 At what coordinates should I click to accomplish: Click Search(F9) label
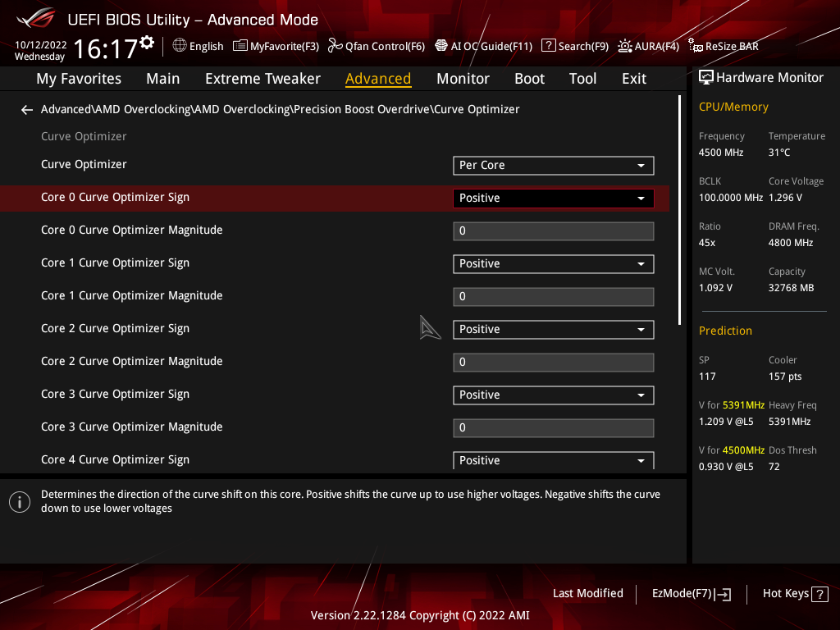tap(583, 47)
